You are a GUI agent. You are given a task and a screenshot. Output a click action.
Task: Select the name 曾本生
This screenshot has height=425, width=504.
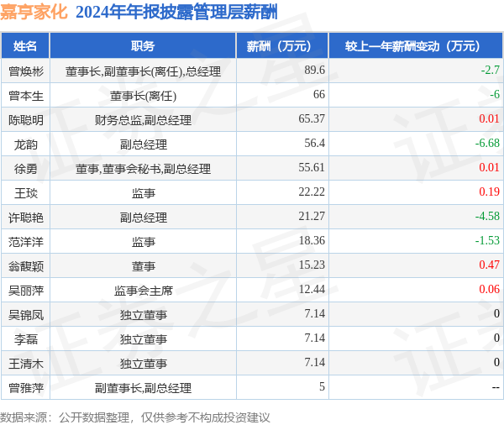click(26, 96)
